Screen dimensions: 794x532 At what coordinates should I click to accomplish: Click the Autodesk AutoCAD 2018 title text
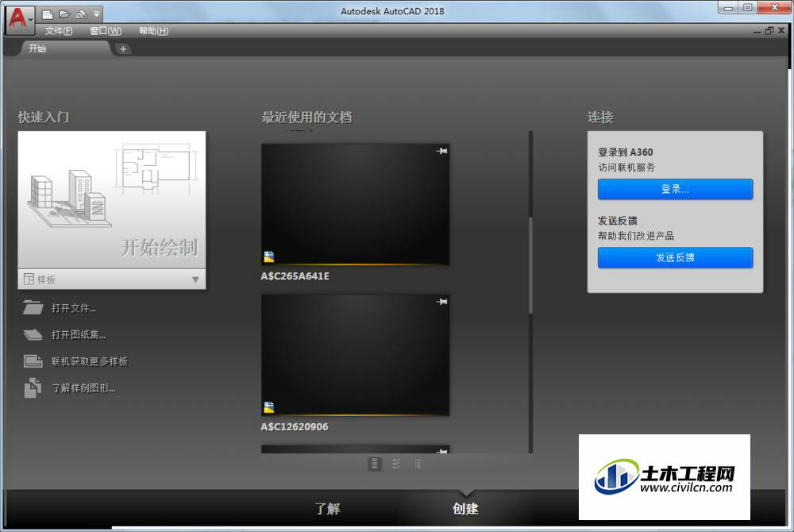392,11
